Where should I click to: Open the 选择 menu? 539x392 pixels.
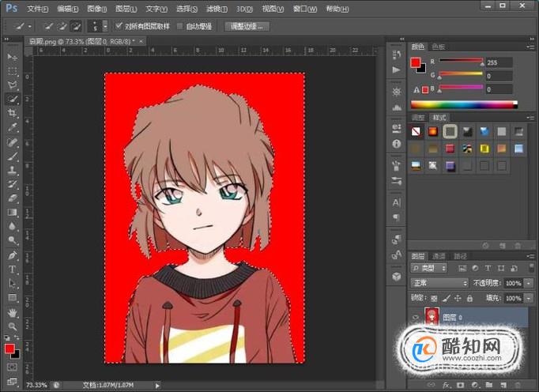[187, 9]
